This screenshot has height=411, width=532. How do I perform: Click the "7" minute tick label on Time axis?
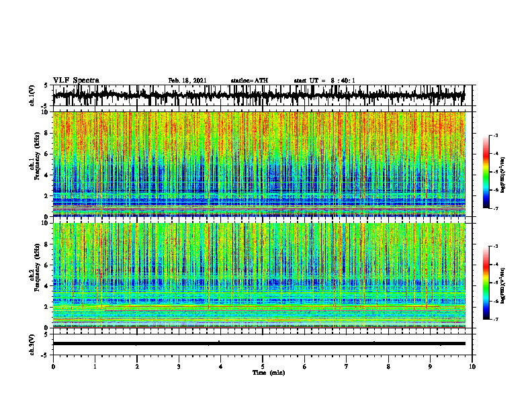(x=347, y=367)
